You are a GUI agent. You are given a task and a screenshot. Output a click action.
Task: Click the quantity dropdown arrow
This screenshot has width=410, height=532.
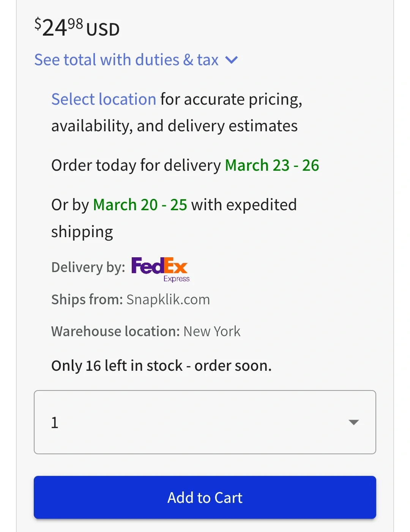click(353, 422)
